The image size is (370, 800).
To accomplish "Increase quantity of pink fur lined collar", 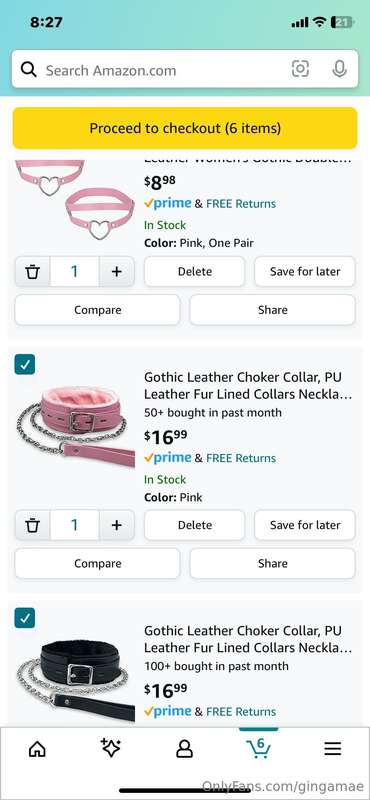I will (117, 525).
